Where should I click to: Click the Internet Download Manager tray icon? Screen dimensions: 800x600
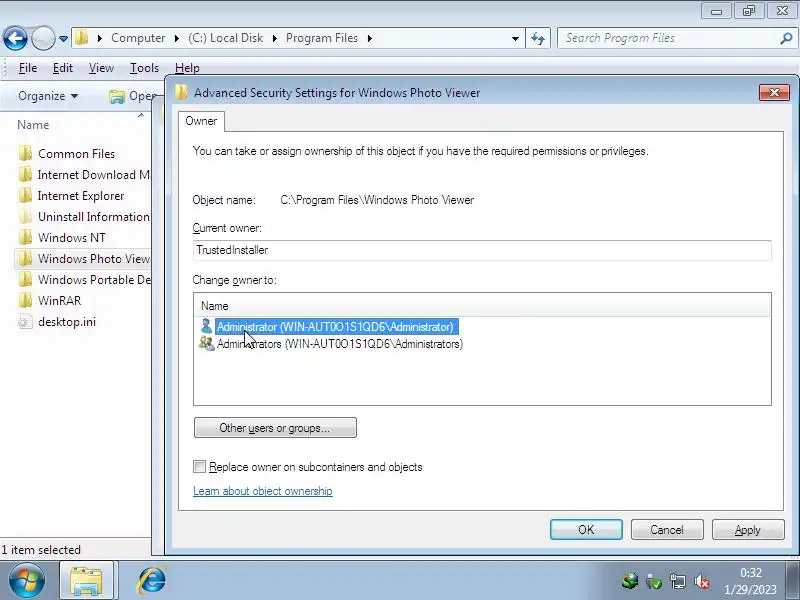[630, 581]
